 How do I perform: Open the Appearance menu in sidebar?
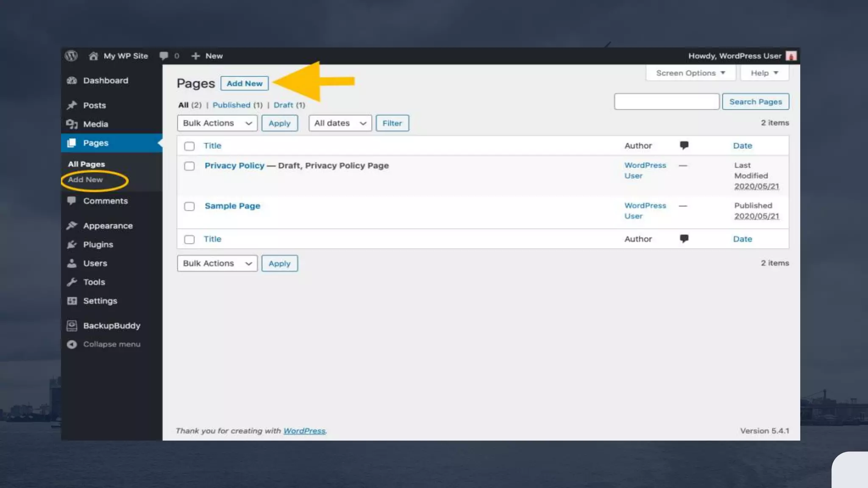click(108, 226)
